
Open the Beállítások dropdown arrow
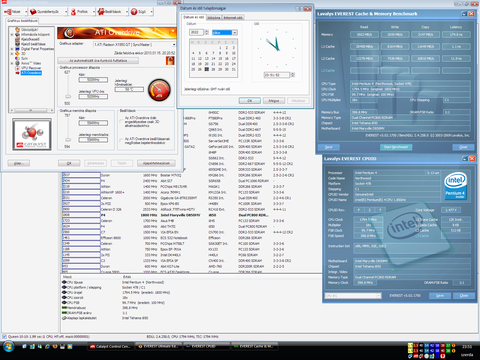pyautogui.click(x=127, y=12)
